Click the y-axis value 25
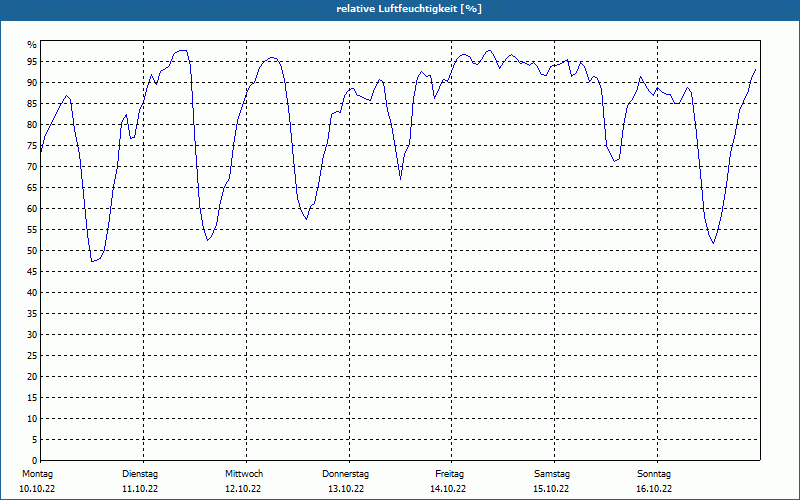The image size is (800, 500). [x=32, y=356]
